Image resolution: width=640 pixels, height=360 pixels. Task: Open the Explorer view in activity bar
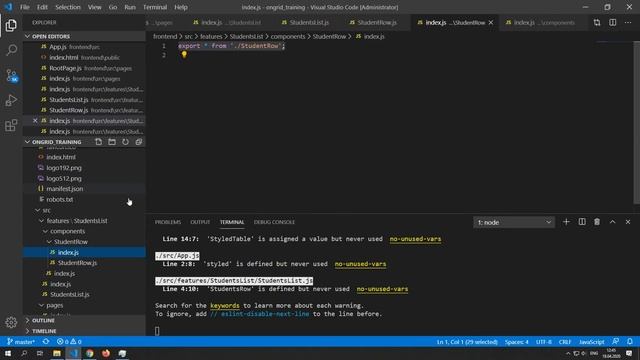pyautogui.click(x=11, y=25)
